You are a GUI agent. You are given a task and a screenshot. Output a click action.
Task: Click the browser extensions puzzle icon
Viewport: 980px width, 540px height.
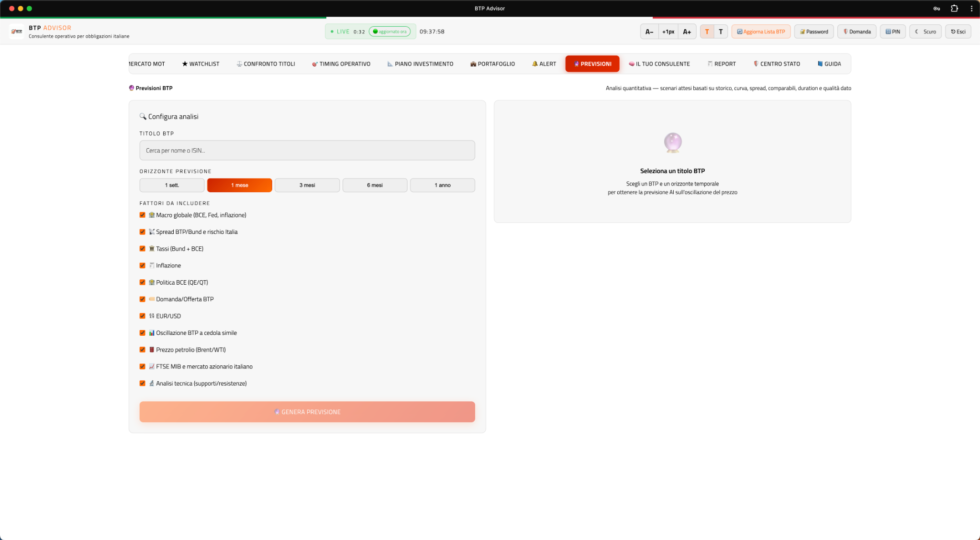954,8
